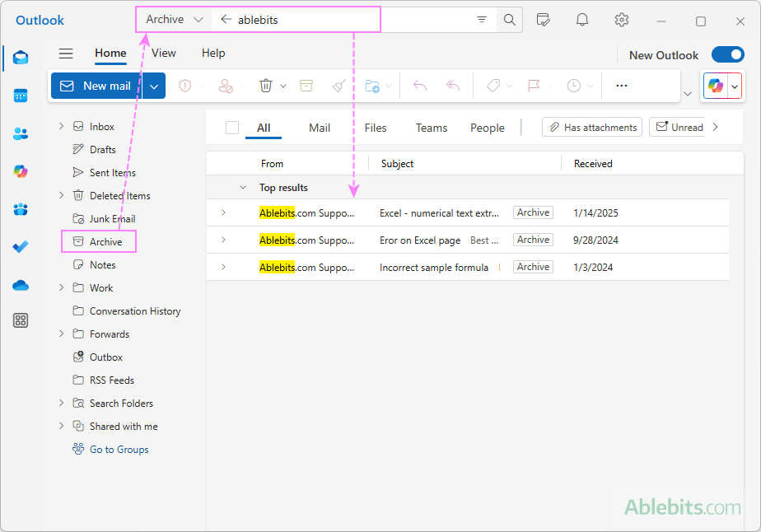Click the Reply arrow icon
The width and height of the screenshot is (761, 532).
420,86
